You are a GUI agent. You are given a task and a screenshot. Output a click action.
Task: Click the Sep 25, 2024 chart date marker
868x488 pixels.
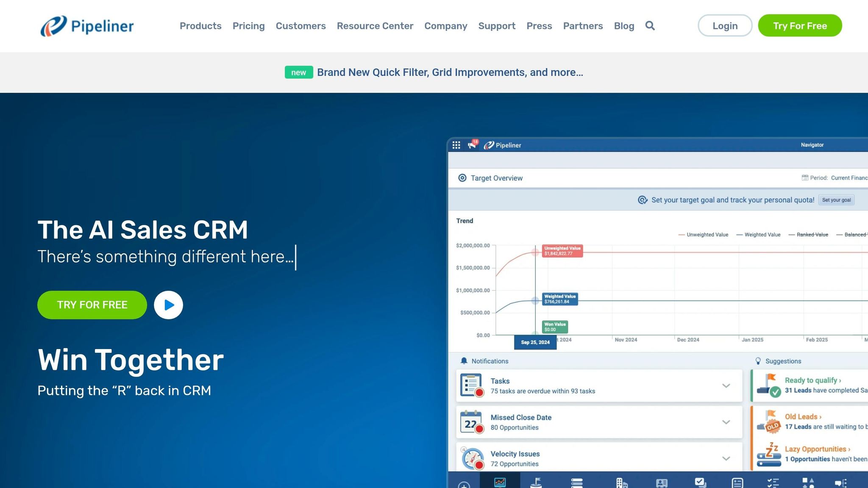click(535, 342)
